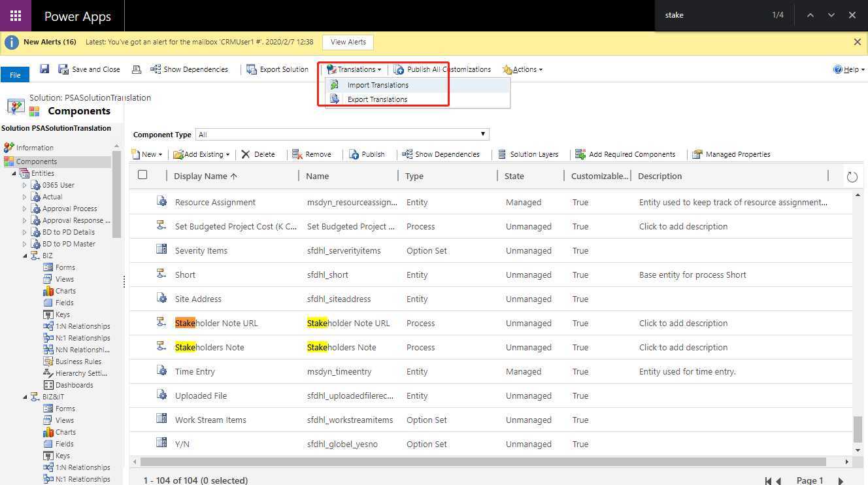868x485 pixels.
Task: Choose Export Translations
Action: click(377, 99)
